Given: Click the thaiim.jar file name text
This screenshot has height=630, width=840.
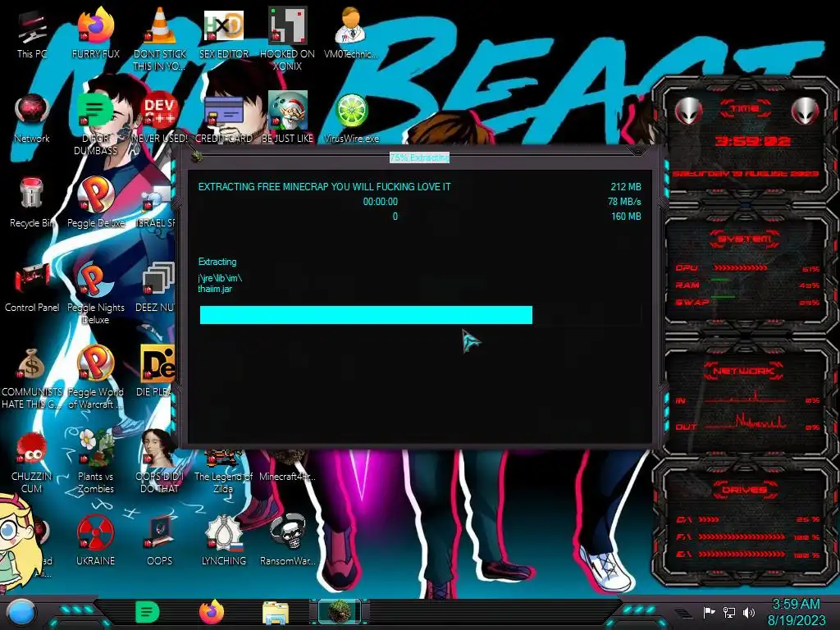Looking at the screenshot, I should [215, 289].
